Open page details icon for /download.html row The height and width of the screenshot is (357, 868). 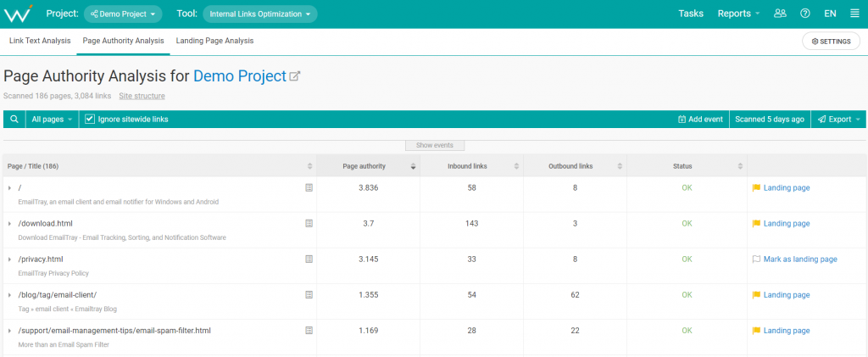point(309,224)
